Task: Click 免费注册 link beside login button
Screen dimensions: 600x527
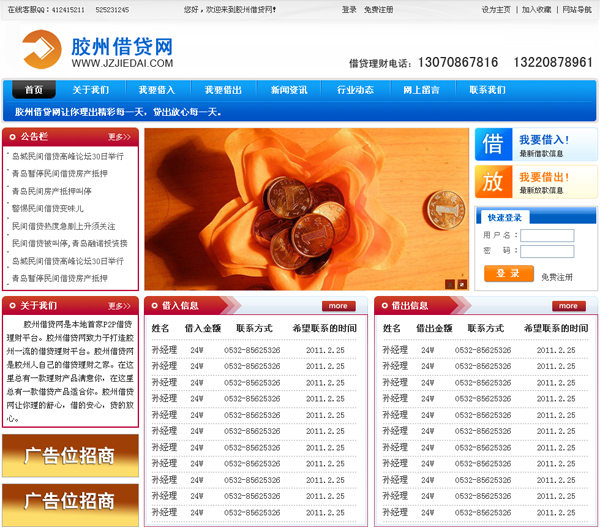Action: (x=557, y=277)
